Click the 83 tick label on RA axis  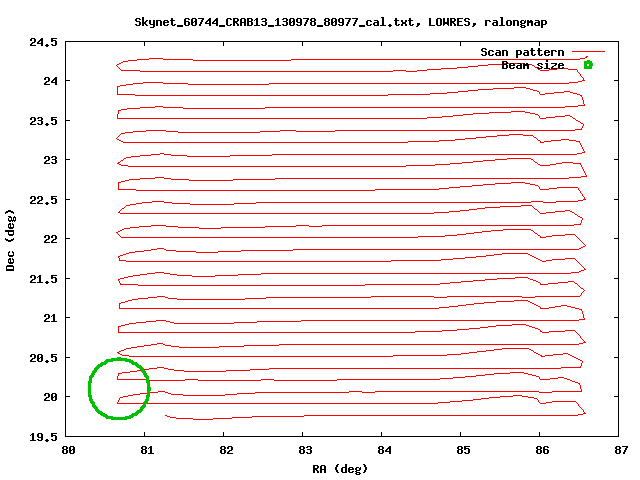[305, 450]
